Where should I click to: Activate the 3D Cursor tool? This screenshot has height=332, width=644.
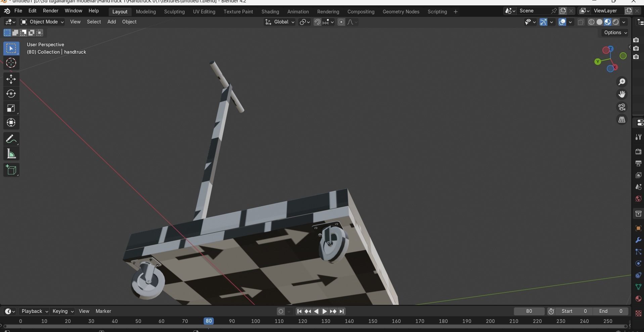(11, 63)
